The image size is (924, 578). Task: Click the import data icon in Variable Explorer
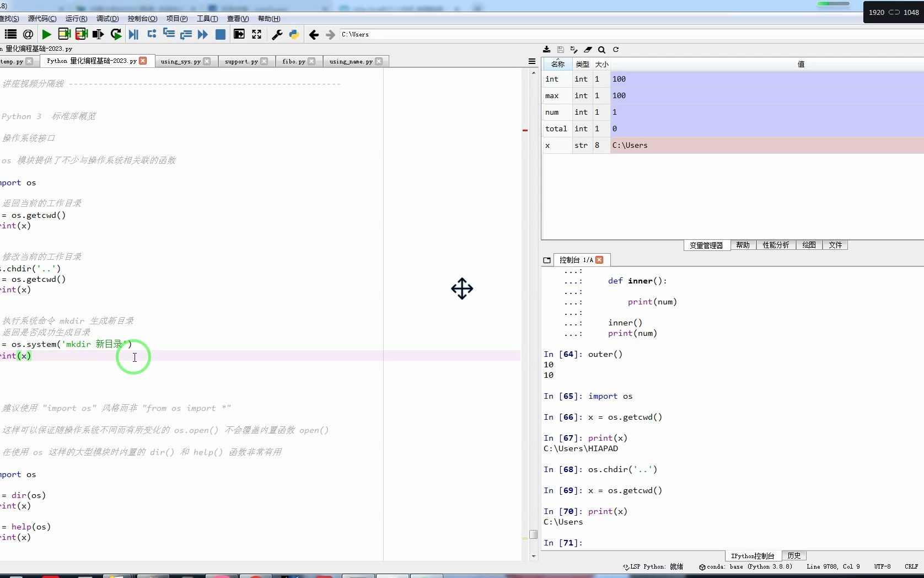pos(546,50)
